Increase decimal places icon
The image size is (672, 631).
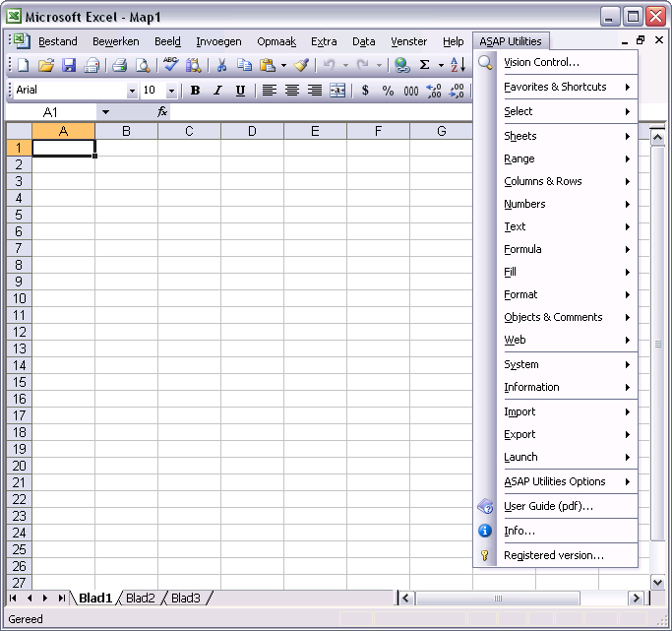434,90
